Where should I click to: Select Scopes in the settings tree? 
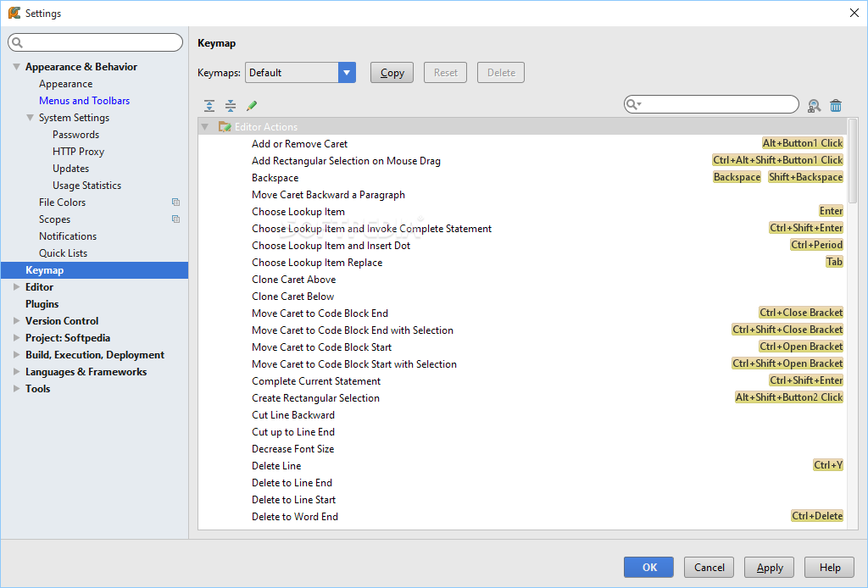(54, 219)
